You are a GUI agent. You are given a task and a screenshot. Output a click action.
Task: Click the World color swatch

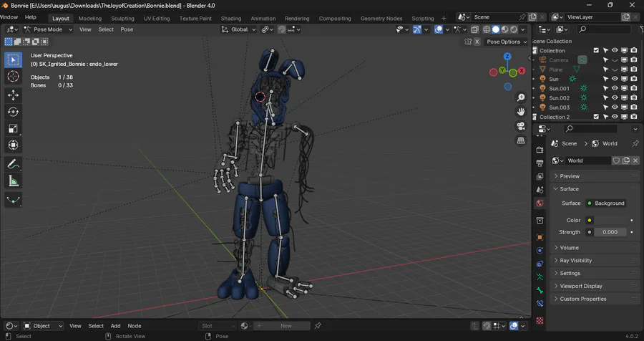(x=610, y=220)
